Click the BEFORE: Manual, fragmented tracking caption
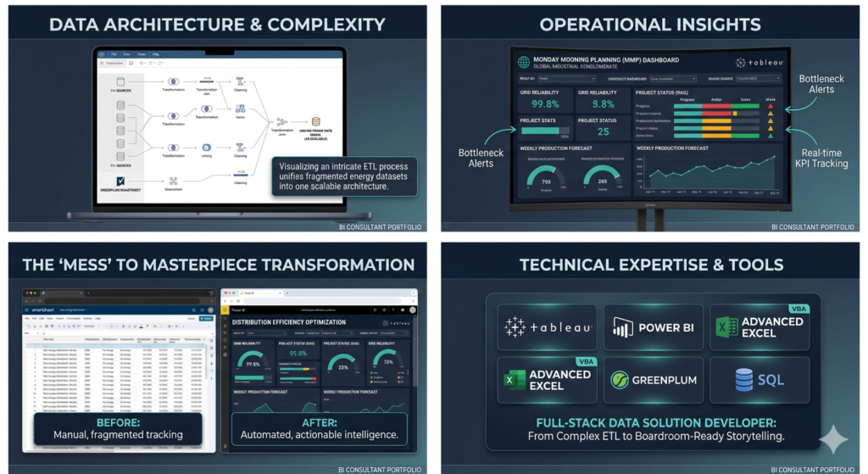The width and height of the screenshot is (868, 474). tap(118, 428)
